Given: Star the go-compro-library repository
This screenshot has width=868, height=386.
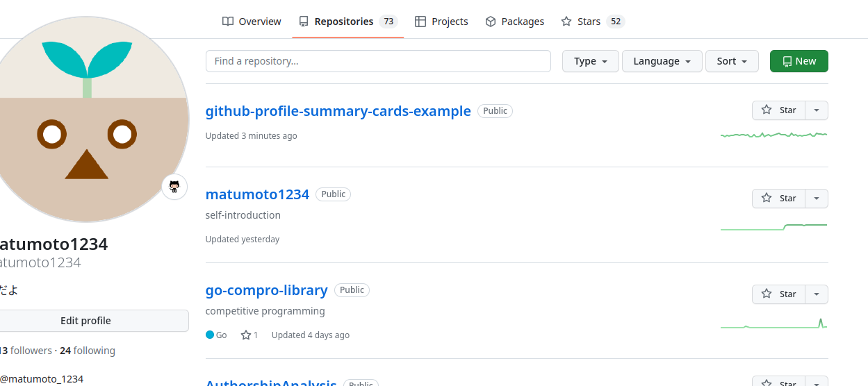Looking at the screenshot, I should pyautogui.click(x=779, y=294).
